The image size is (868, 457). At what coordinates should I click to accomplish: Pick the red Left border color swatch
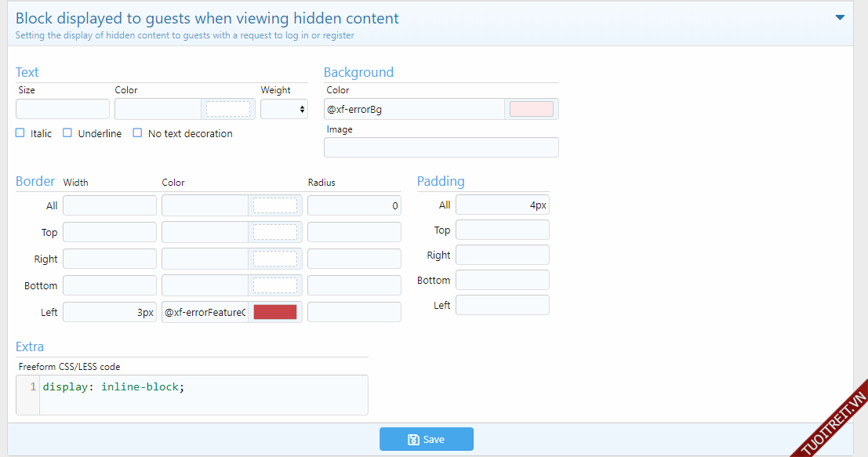(274, 312)
